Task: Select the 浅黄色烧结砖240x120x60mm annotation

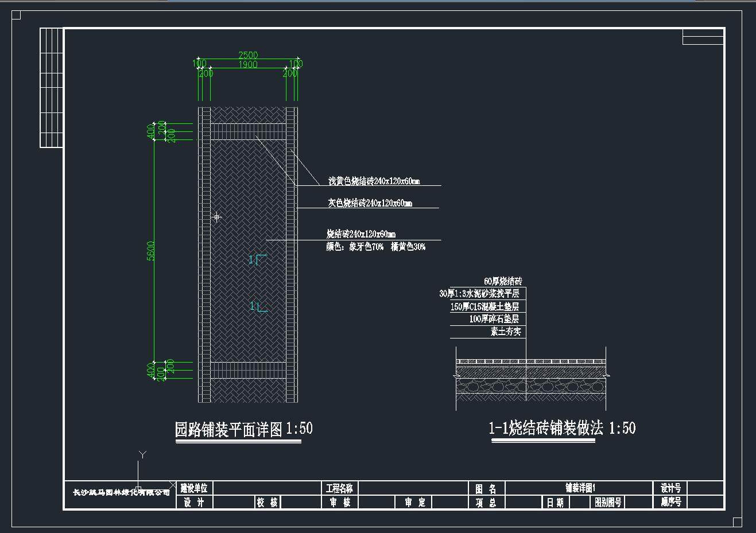Action: pos(374,181)
